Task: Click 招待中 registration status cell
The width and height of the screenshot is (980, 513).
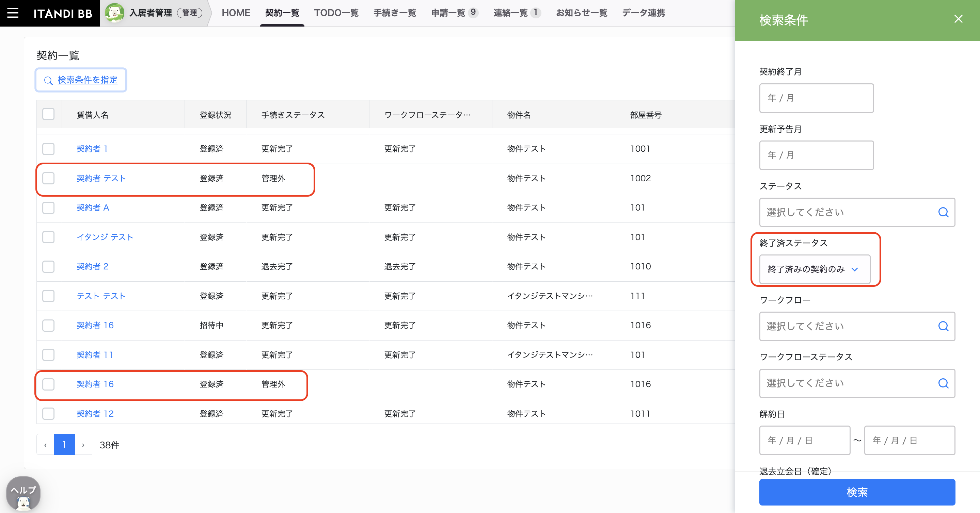Action: tap(211, 325)
